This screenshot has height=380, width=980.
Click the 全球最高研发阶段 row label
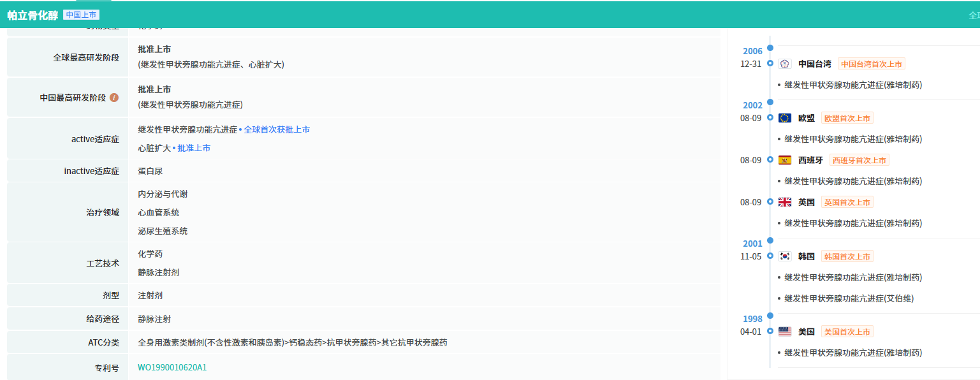coord(86,57)
